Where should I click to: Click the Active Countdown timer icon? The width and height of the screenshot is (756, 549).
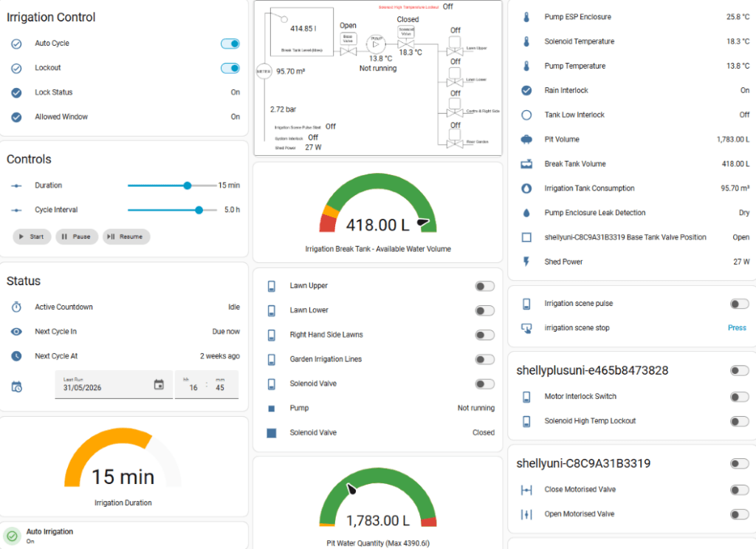pos(16,307)
